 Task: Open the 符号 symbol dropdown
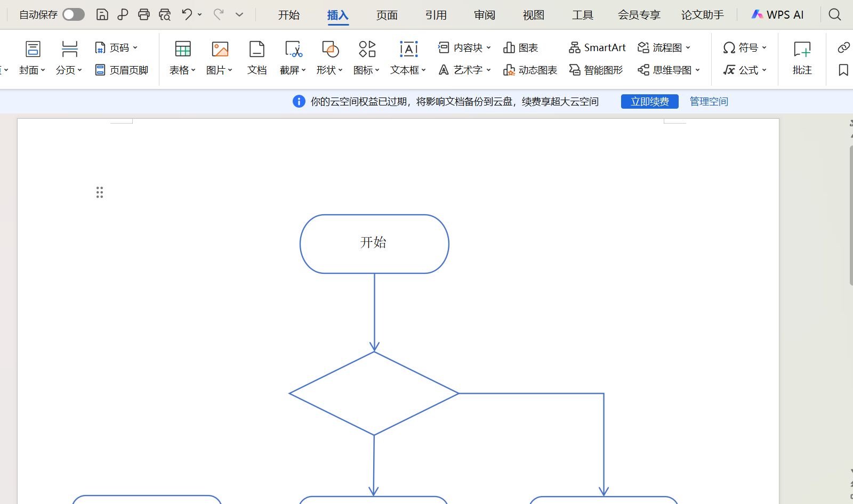745,48
